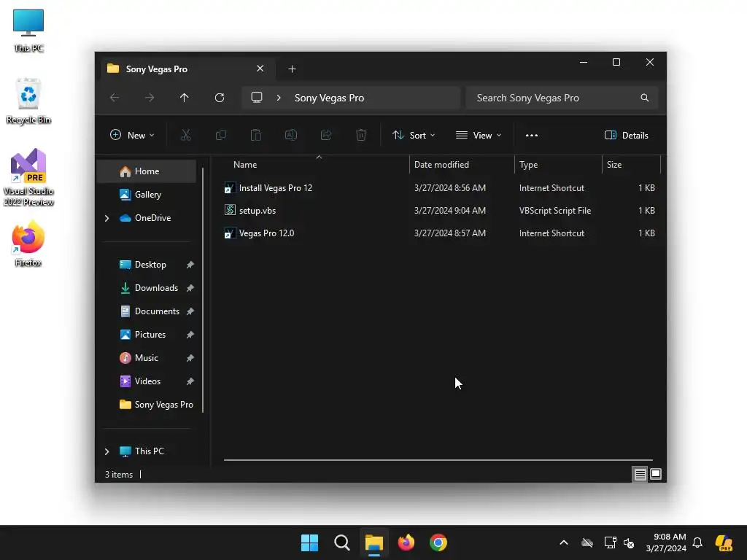747x560 pixels.
Task: Show hidden tray icons chevron
Action: [564, 542]
